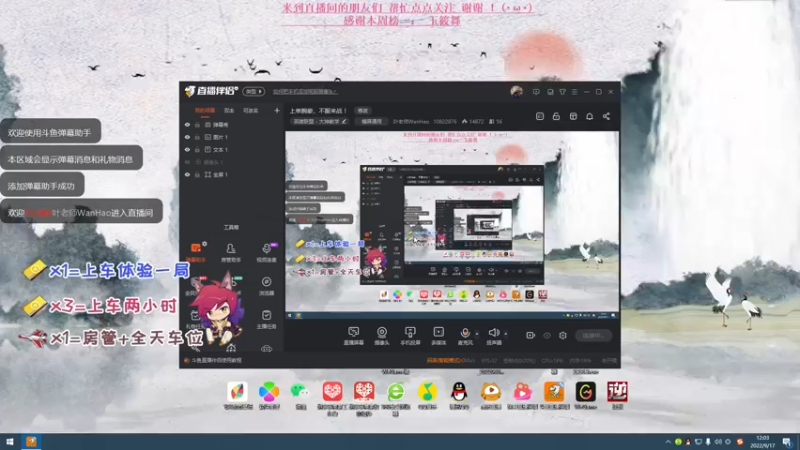Show the disabled 摄像头 1 source
The height and width of the screenshot is (450, 800).
[187, 162]
